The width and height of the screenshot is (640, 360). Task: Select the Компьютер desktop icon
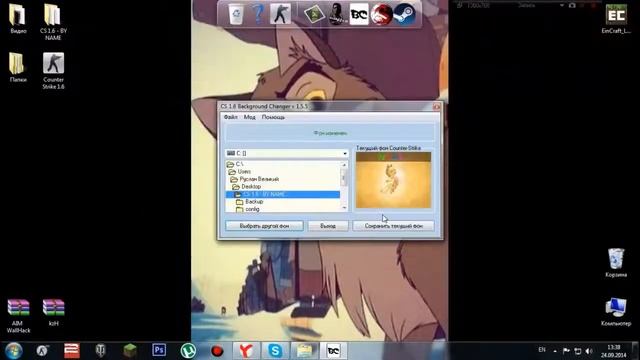(616, 312)
